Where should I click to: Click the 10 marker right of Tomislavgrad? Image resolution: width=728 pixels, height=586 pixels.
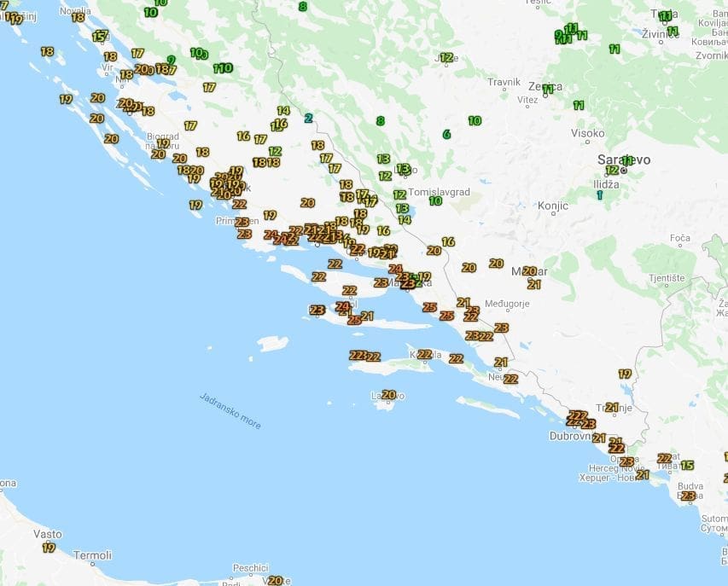(435, 201)
